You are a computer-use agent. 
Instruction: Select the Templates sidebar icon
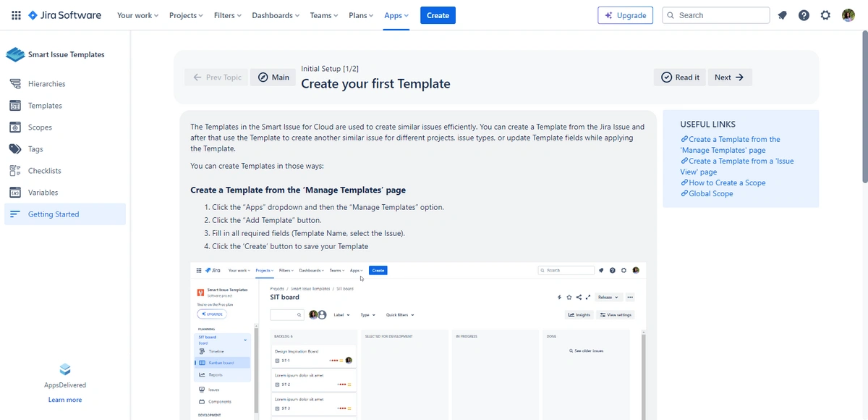coord(15,106)
